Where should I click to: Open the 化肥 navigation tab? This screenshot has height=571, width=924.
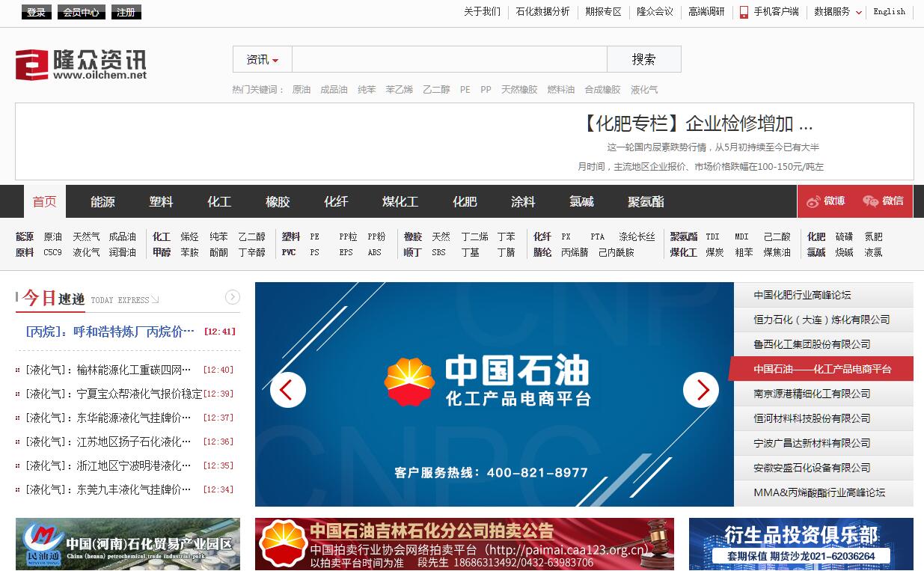465,202
